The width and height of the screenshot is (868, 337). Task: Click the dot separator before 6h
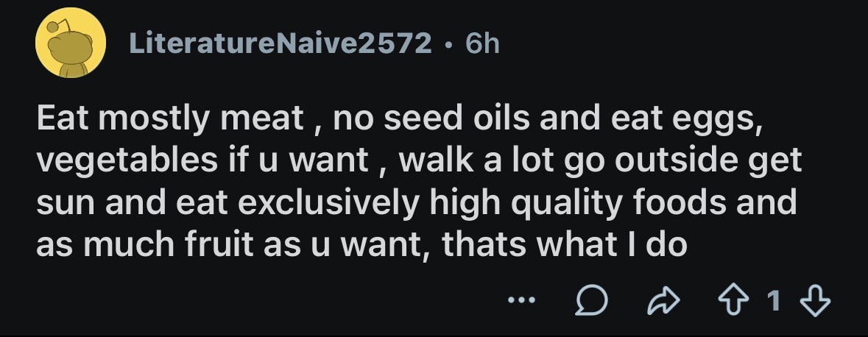click(448, 43)
